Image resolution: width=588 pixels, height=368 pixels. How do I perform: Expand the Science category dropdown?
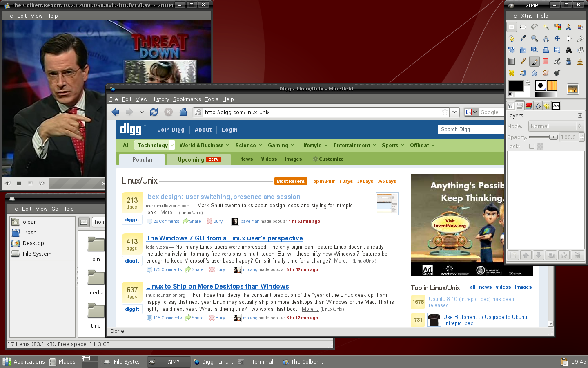[260, 145]
